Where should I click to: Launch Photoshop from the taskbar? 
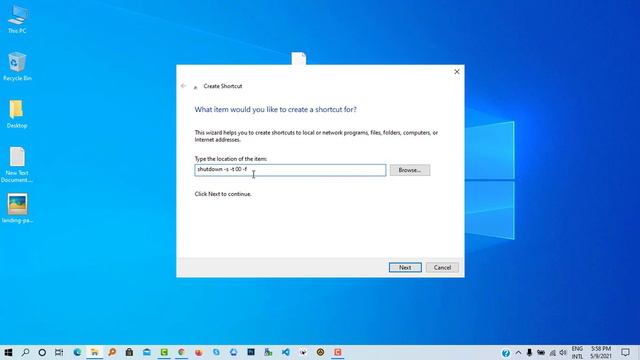click(x=251, y=352)
